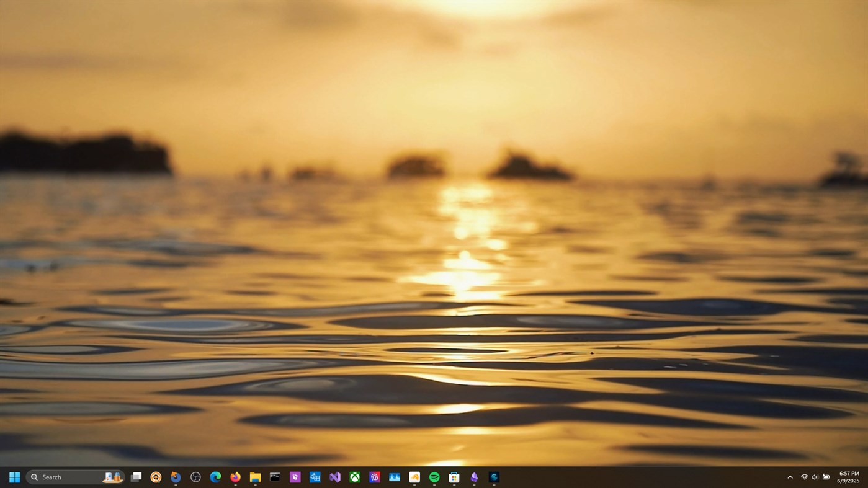Launch the pinned purple gem-shaped app

(473, 477)
